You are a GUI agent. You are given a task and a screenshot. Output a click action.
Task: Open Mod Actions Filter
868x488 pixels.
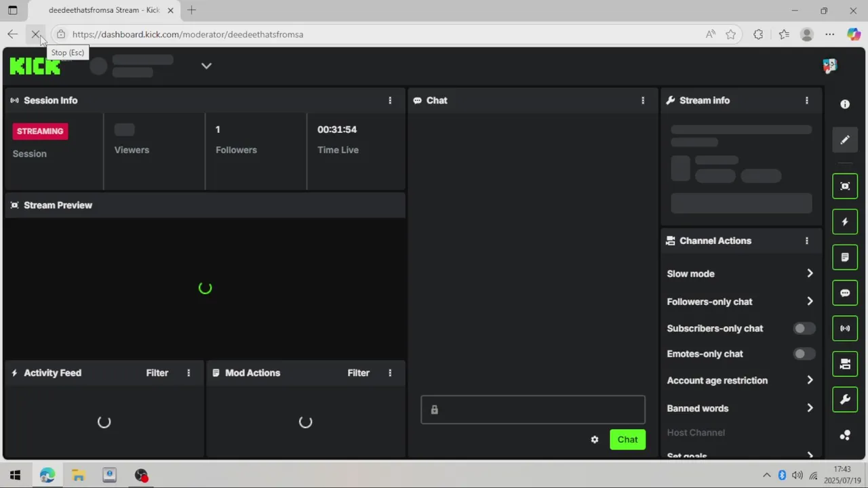(x=359, y=373)
